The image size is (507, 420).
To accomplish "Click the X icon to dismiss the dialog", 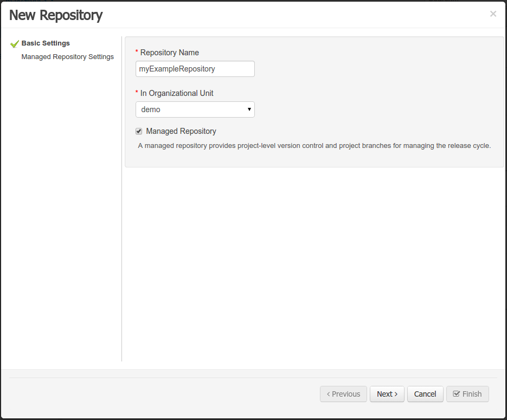I will 493,14.
